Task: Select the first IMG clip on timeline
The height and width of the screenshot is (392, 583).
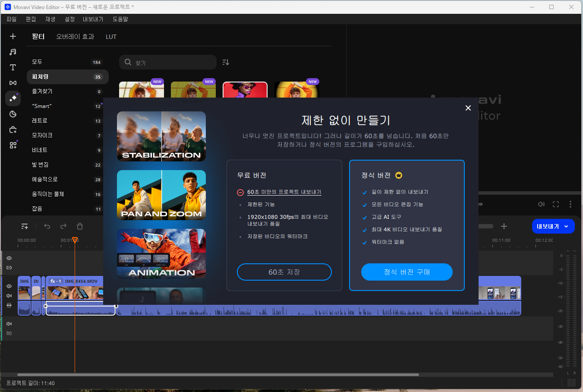Action: [24, 288]
